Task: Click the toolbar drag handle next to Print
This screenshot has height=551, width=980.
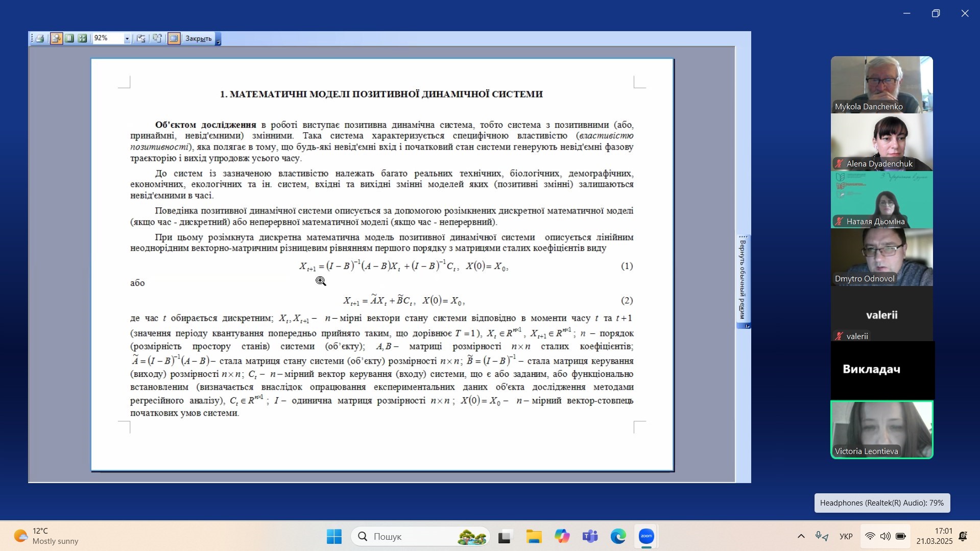Action: [32, 38]
